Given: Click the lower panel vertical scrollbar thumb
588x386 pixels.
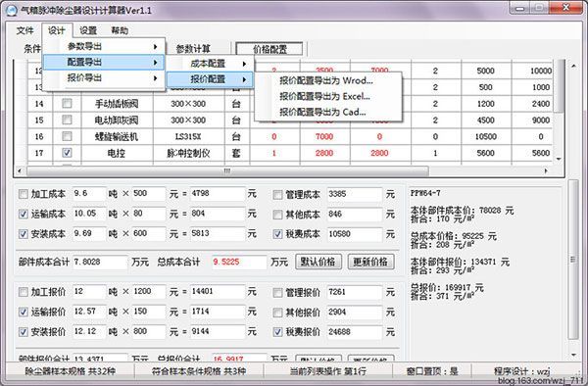Looking at the screenshot, I should tap(572, 260).
